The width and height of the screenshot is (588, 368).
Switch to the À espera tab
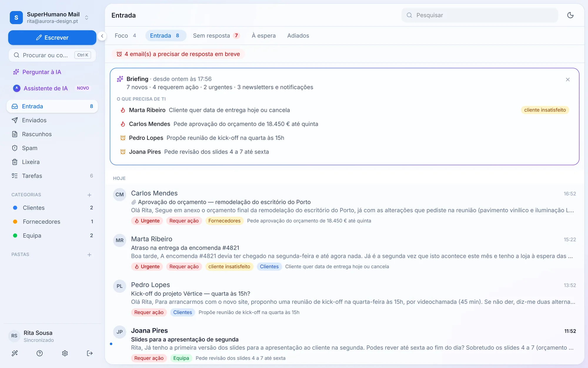point(264,36)
